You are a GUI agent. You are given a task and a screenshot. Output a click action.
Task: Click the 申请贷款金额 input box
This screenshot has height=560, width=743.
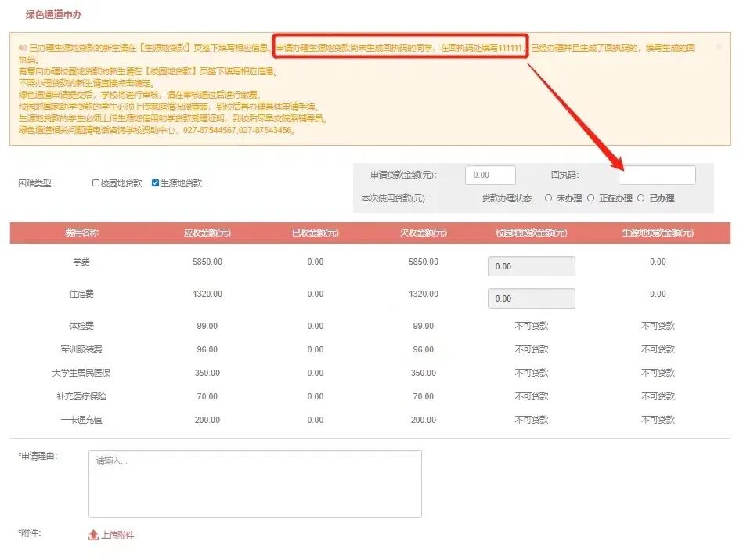[490, 174]
